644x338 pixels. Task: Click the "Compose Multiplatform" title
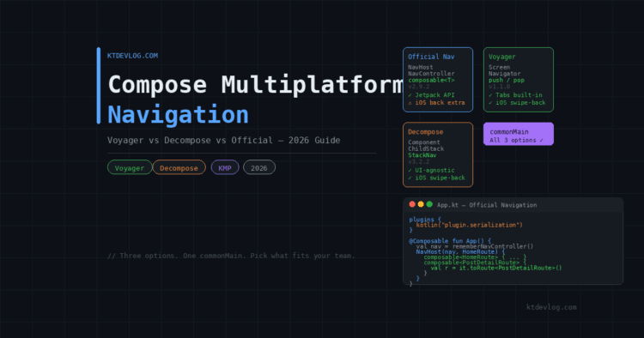coord(256,84)
